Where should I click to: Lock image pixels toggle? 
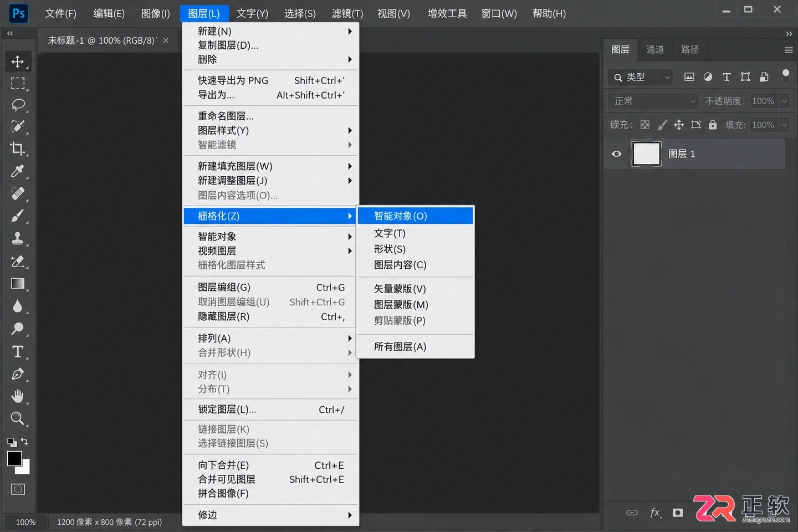[x=662, y=125]
